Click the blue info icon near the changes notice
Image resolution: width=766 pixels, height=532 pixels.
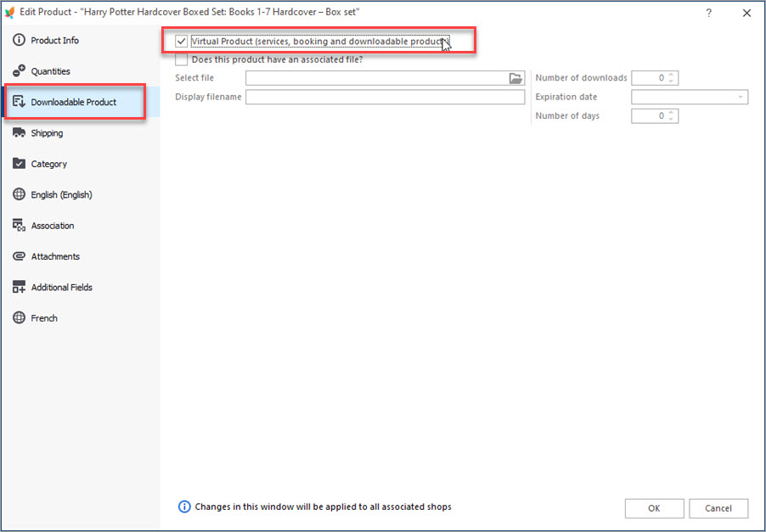click(x=184, y=507)
